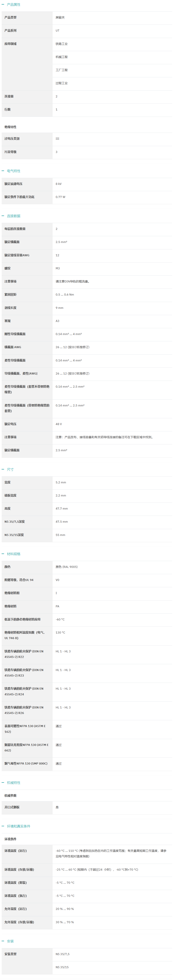Collapse the 材料规格 section
Screen dimensions: 173x980
click(11, 553)
